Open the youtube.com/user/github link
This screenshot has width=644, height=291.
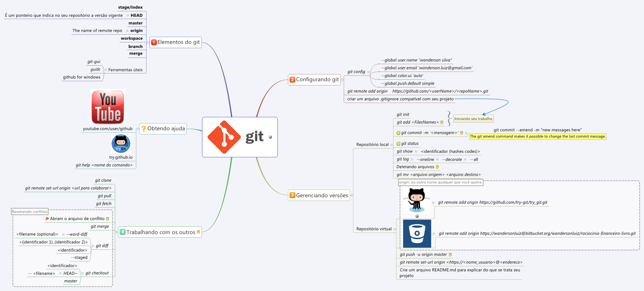(107, 128)
